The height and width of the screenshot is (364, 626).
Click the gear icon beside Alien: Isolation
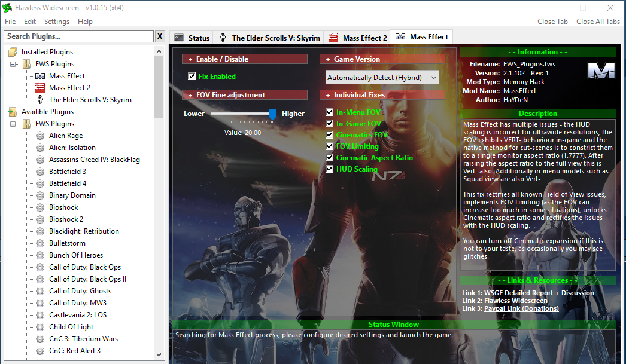point(40,148)
